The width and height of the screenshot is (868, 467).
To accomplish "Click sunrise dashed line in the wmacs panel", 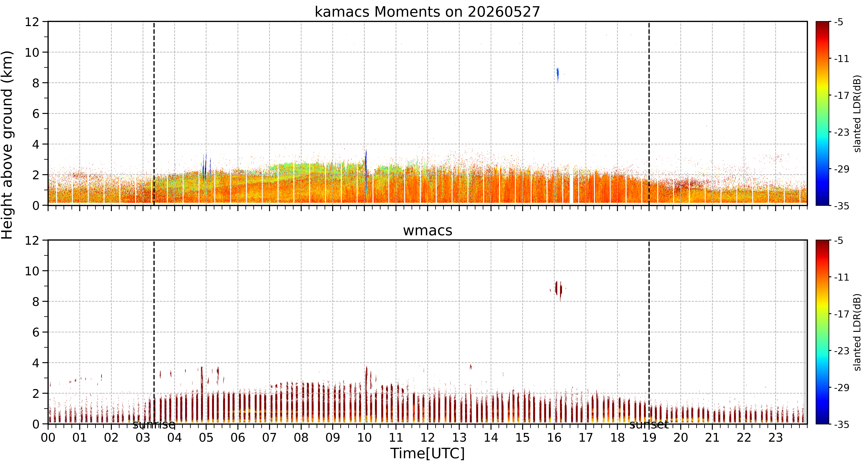I will coord(154,332).
